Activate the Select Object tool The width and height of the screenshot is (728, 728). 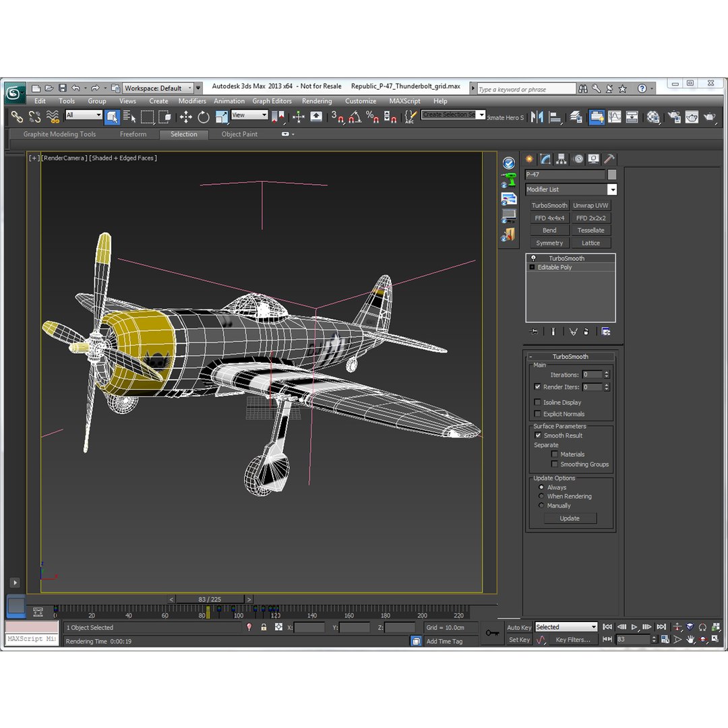pyautogui.click(x=112, y=117)
